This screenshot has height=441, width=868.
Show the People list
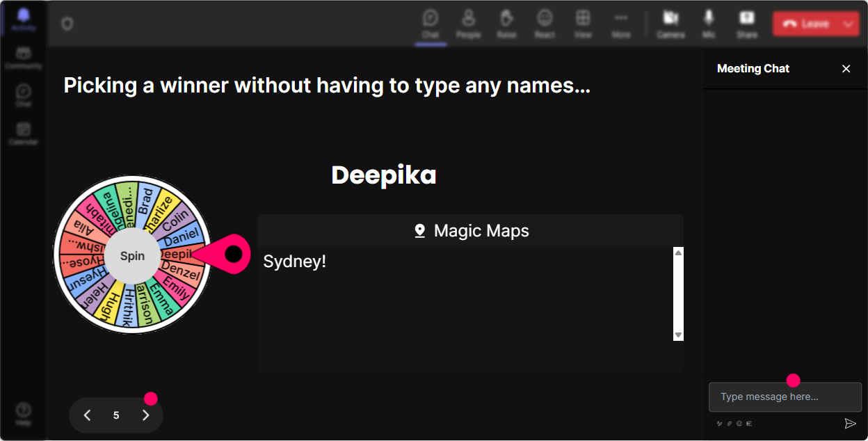coord(469,24)
